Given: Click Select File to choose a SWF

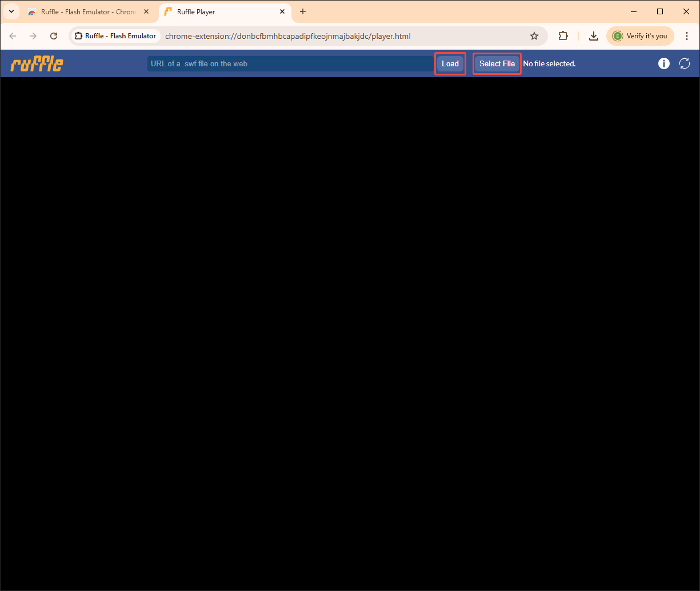Looking at the screenshot, I should pyautogui.click(x=497, y=63).
